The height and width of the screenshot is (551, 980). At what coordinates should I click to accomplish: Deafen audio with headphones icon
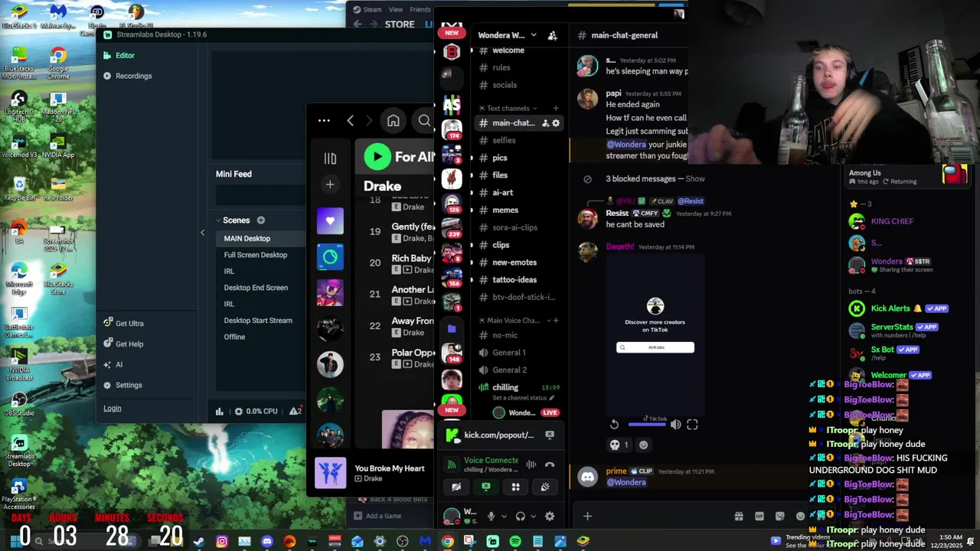pyautogui.click(x=521, y=517)
